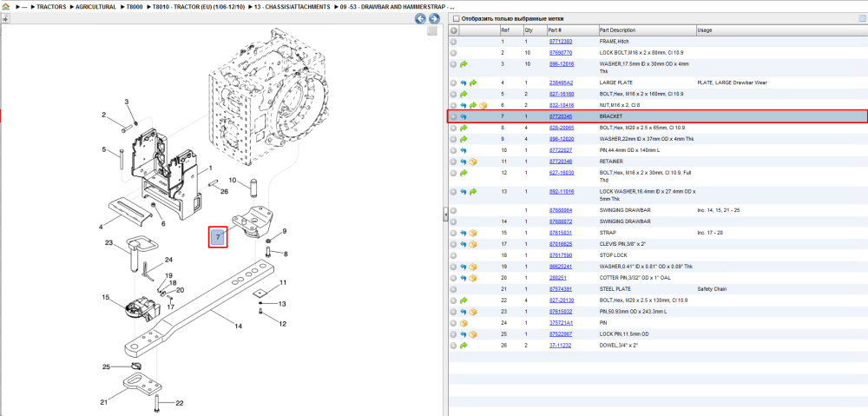Screen dimensions: 868x416
Task: Click the green arrow icon on bolt 827-20130 row
Action: pos(464,300)
